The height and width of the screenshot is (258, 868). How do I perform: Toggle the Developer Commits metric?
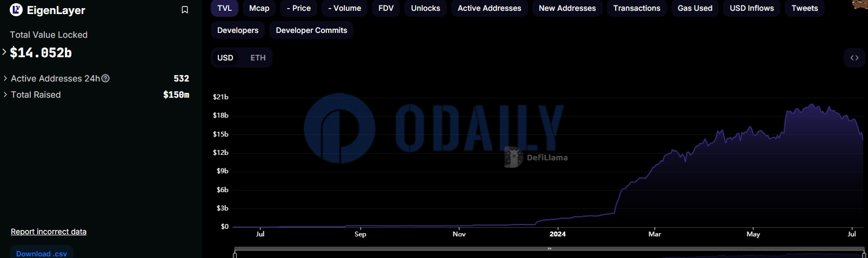click(312, 30)
